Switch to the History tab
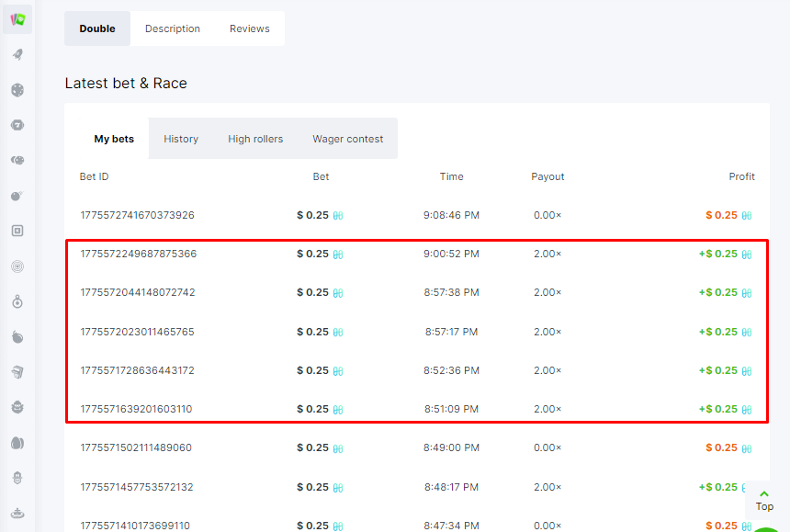 (x=181, y=139)
